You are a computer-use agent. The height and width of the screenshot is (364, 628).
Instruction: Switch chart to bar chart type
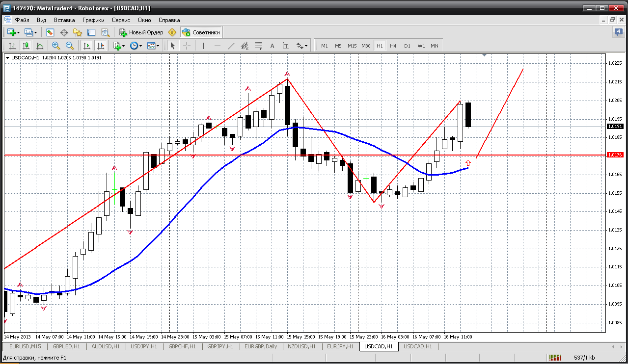point(12,46)
